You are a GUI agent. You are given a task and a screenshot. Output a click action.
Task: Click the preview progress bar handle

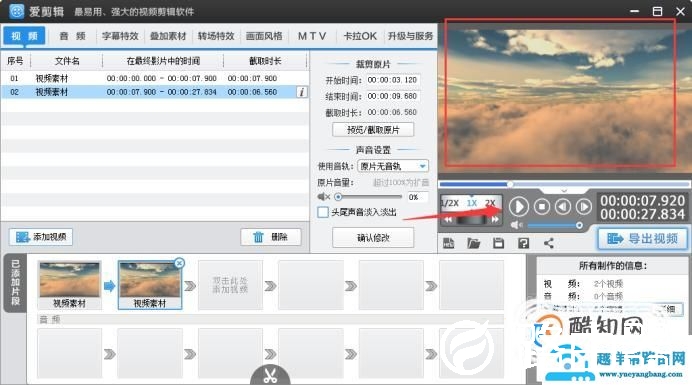tap(510, 184)
